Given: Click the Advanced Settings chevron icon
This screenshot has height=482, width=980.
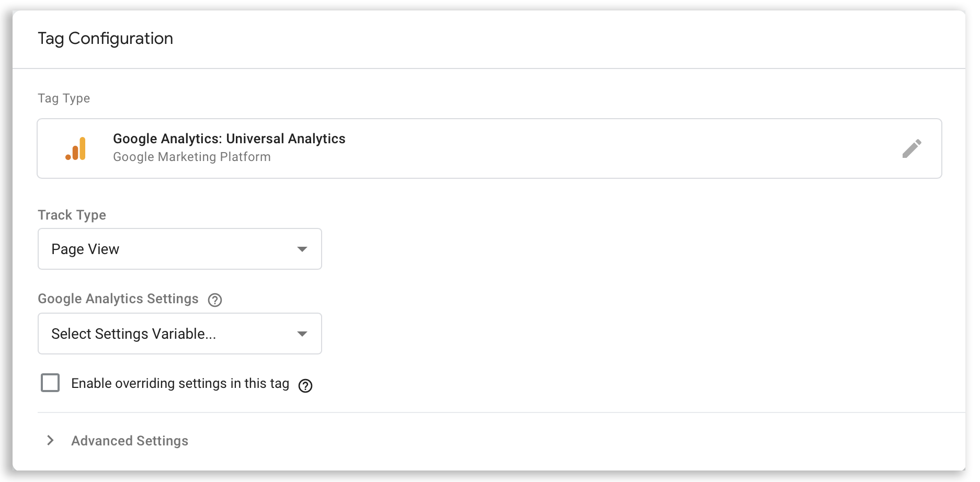Looking at the screenshot, I should click(50, 440).
